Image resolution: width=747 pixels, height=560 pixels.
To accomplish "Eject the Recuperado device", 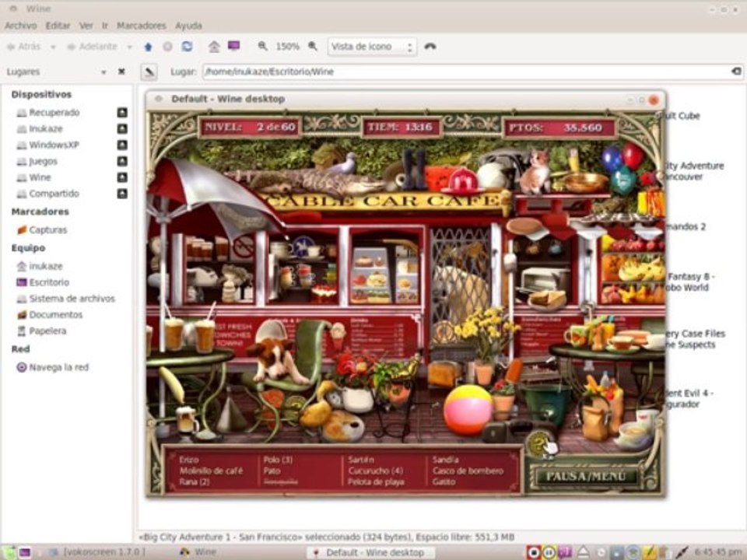I will 122,112.
